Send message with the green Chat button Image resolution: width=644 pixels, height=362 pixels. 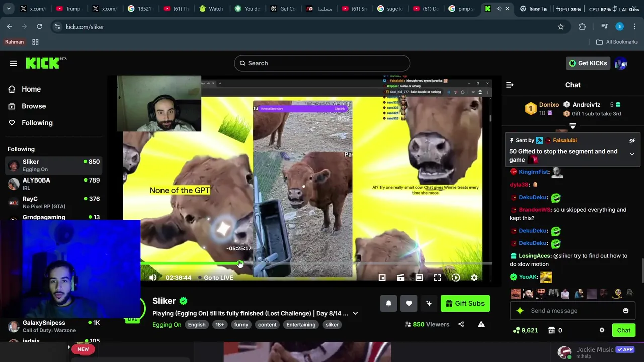624,330
